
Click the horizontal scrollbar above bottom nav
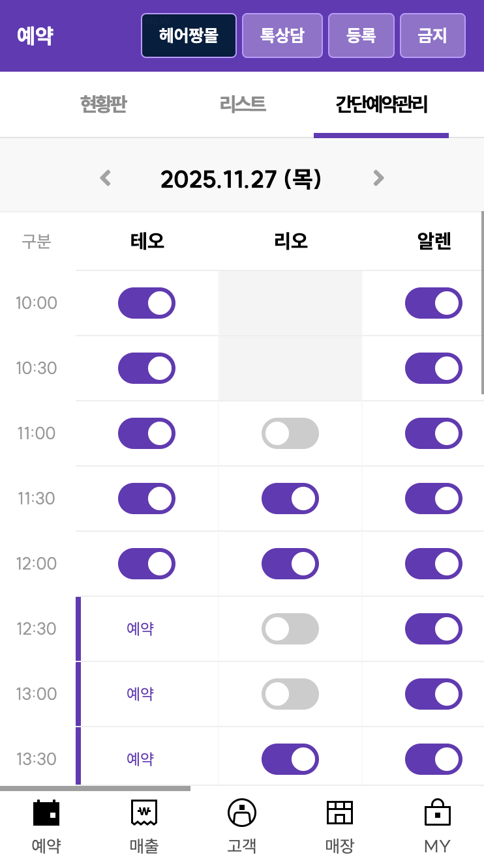(95, 788)
